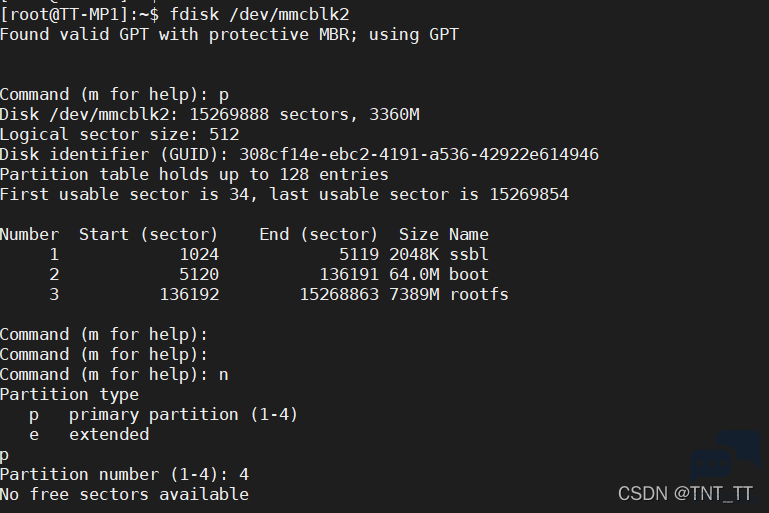This screenshot has width=769, height=513.
Task: Click the 'Size' column header
Action: click(x=419, y=234)
